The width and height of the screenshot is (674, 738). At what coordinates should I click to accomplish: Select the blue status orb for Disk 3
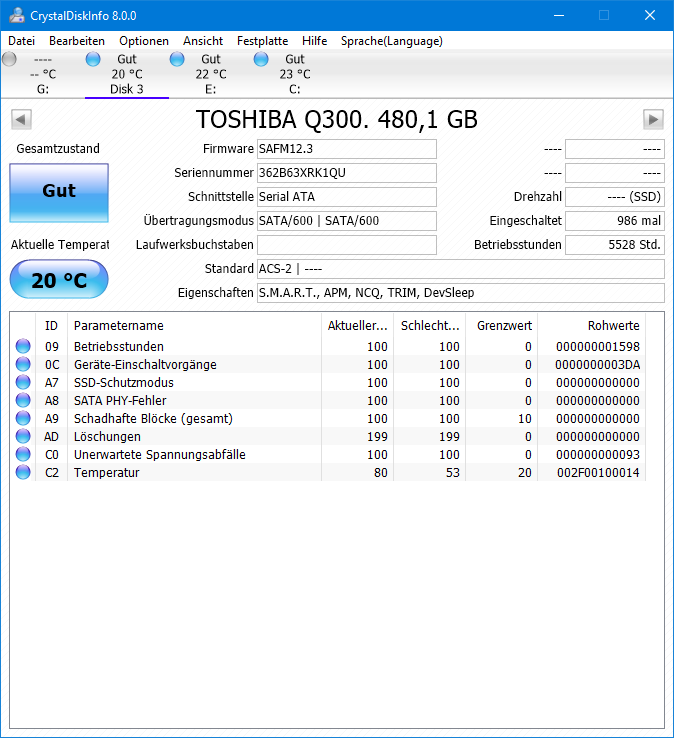point(93,59)
